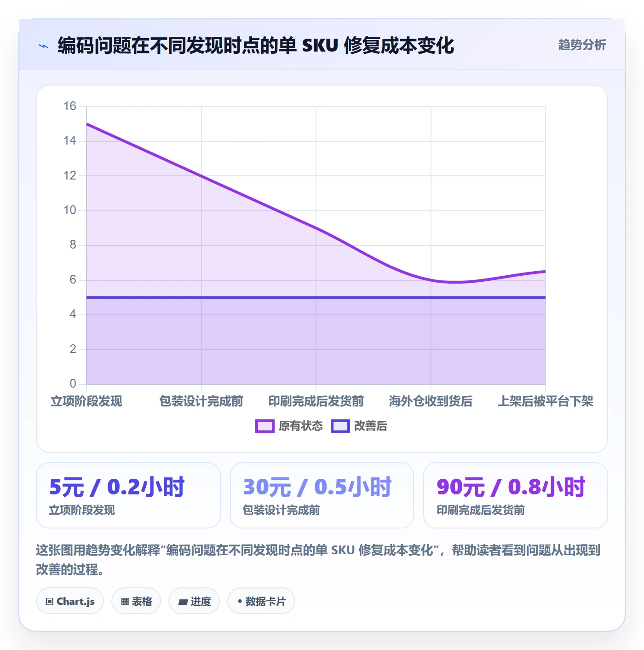
Task: Click the 立项阶段发现 x-axis label
Action: (86, 401)
